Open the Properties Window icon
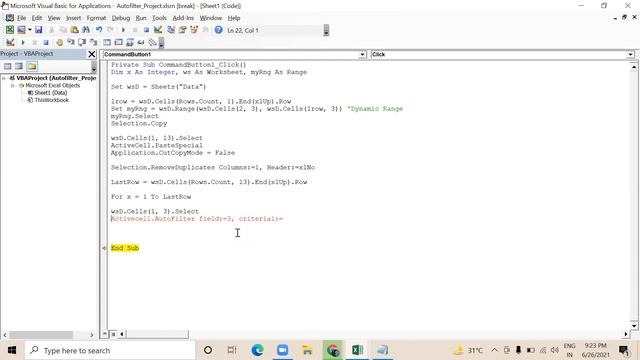The height and width of the screenshot is (360, 640). [x=182, y=30]
